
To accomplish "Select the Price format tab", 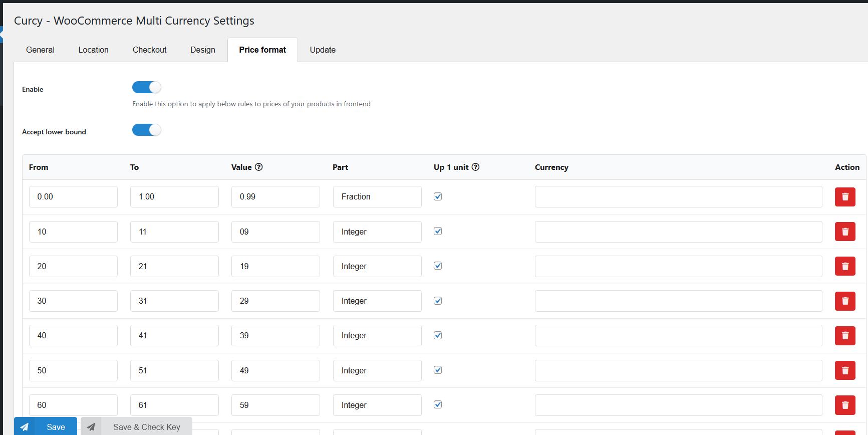I will pos(262,50).
